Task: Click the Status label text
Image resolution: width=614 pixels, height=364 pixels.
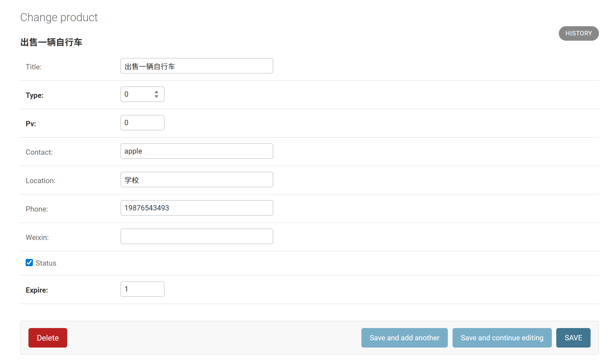Action: pyautogui.click(x=46, y=263)
